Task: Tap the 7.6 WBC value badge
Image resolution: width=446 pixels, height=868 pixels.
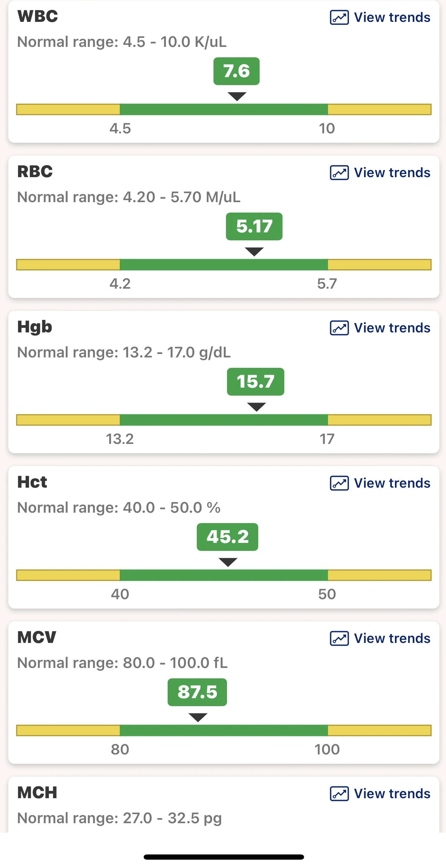Action: pyautogui.click(x=236, y=71)
